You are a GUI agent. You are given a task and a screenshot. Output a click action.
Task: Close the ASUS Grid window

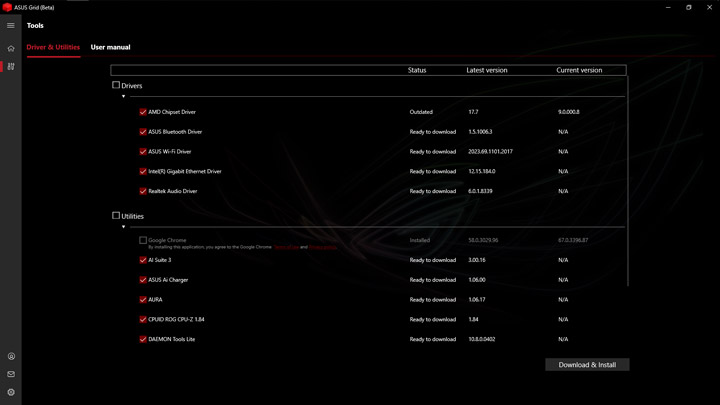[709, 7]
